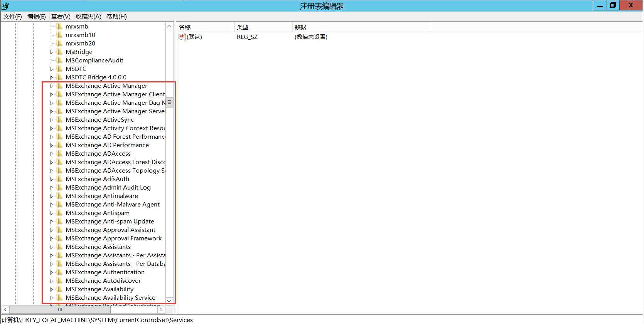Viewport: 644px width, 324px height.
Task: Click the MSExchange Approval Framework folder icon
Action: [x=59, y=238]
